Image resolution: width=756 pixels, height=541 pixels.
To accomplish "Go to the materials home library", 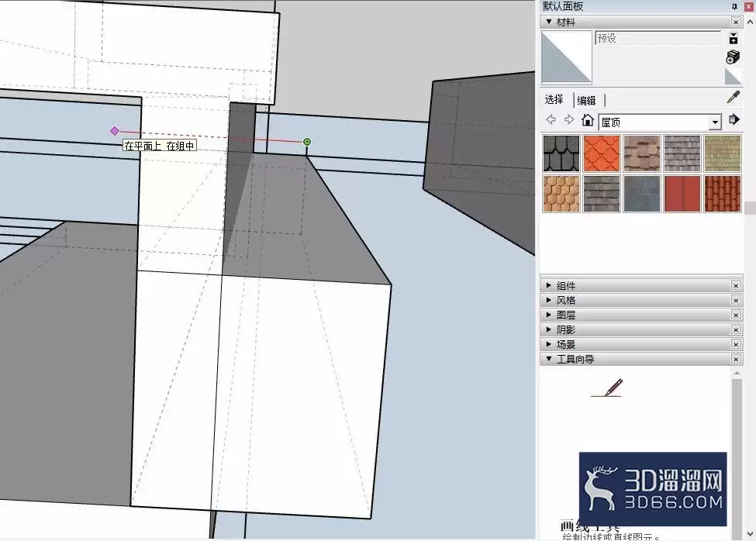I will pyautogui.click(x=588, y=120).
